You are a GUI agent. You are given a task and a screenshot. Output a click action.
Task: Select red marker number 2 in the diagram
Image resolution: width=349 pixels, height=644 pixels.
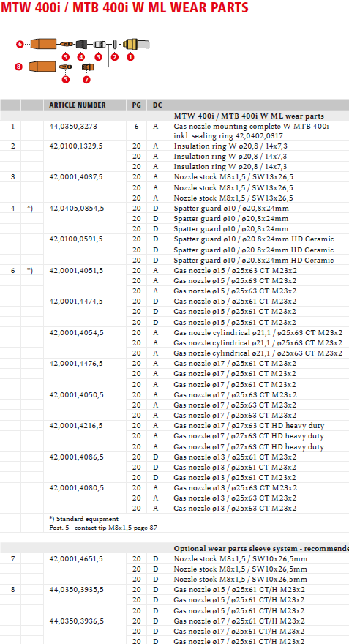(x=115, y=57)
